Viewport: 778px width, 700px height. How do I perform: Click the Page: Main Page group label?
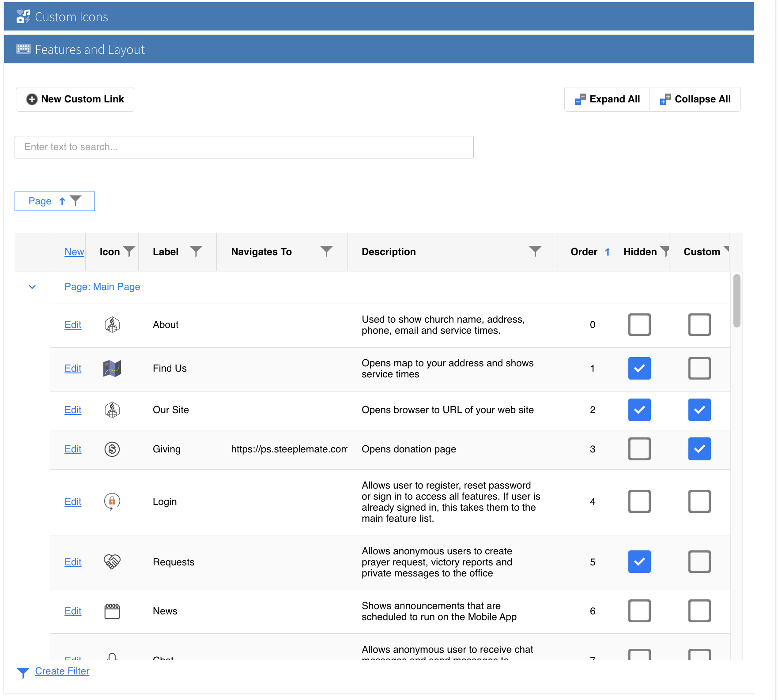(x=102, y=287)
